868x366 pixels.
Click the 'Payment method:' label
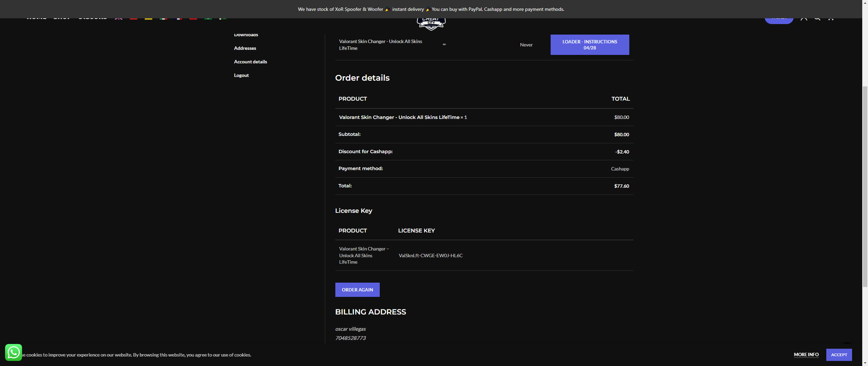pos(360,168)
